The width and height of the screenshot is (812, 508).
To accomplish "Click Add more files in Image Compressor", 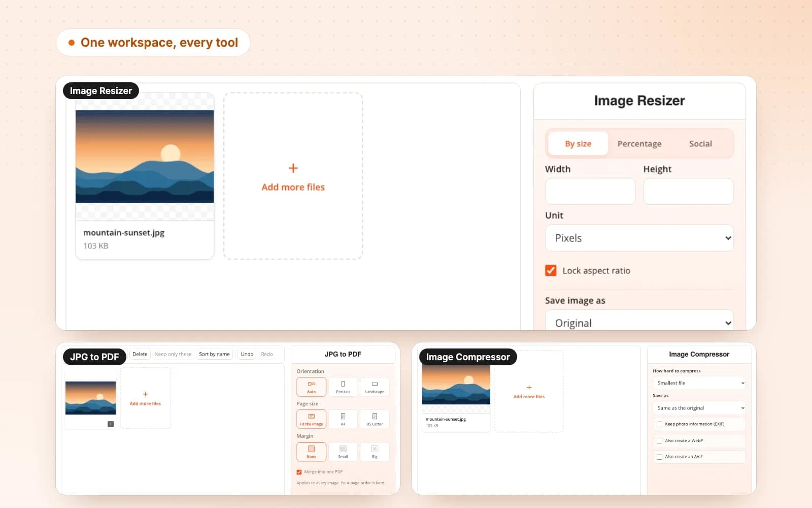I will (529, 392).
